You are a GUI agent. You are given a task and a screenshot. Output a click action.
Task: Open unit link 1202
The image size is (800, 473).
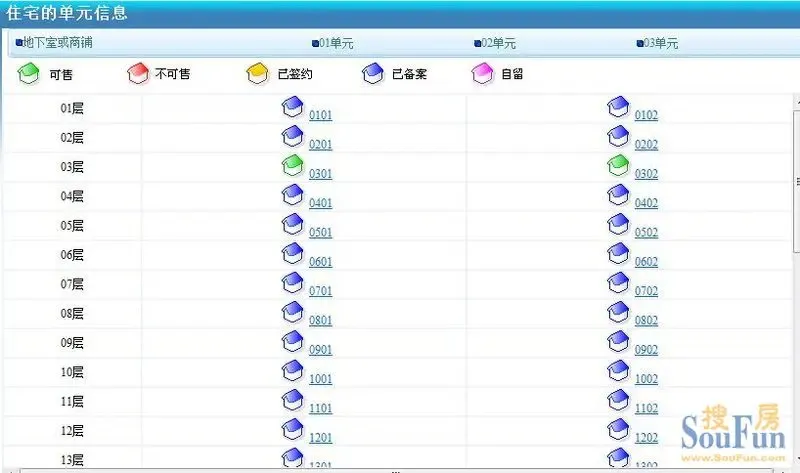point(646,437)
